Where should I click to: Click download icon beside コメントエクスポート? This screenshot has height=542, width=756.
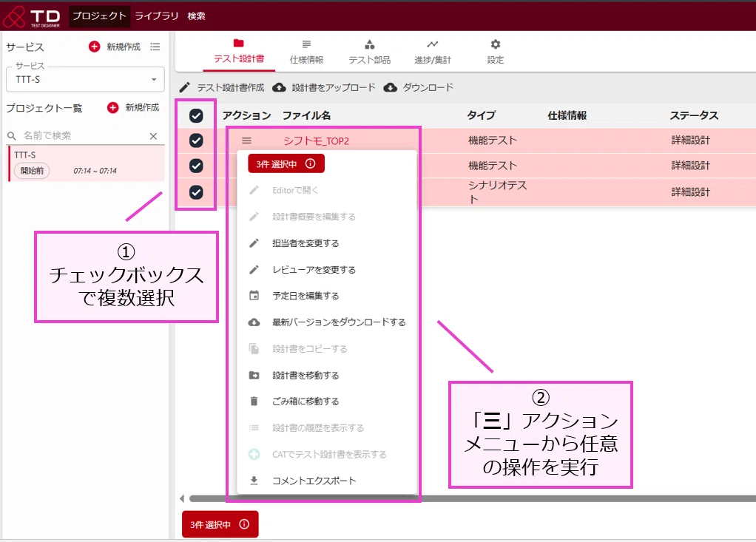[x=254, y=481]
